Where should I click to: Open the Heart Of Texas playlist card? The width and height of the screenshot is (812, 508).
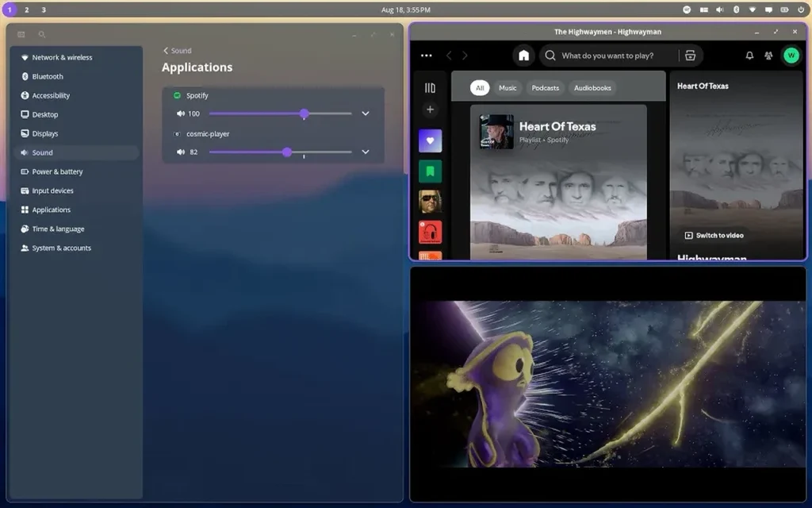pos(558,182)
